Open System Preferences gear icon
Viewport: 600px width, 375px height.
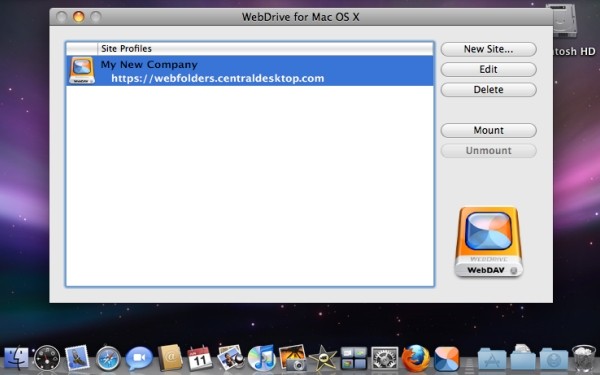(385, 359)
